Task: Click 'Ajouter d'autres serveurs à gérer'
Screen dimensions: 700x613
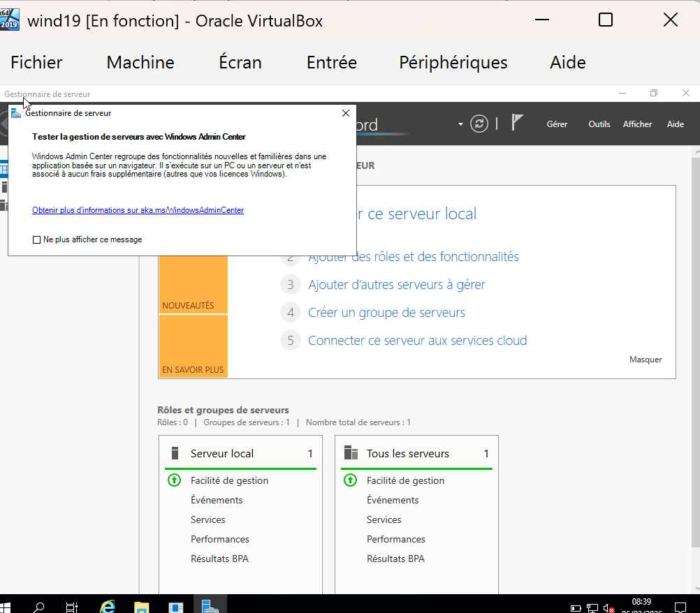Action: (396, 285)
